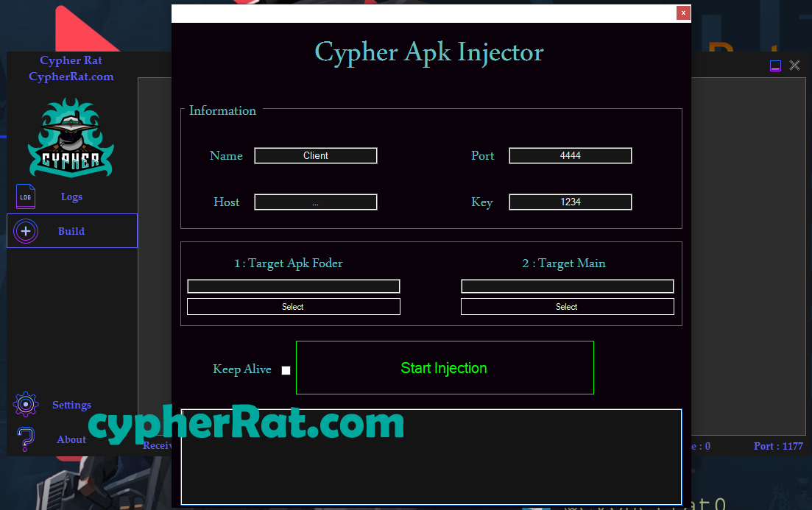
Task: Click the Port field showing 4444
Action: pyautogui.click(x=570, y=155)
